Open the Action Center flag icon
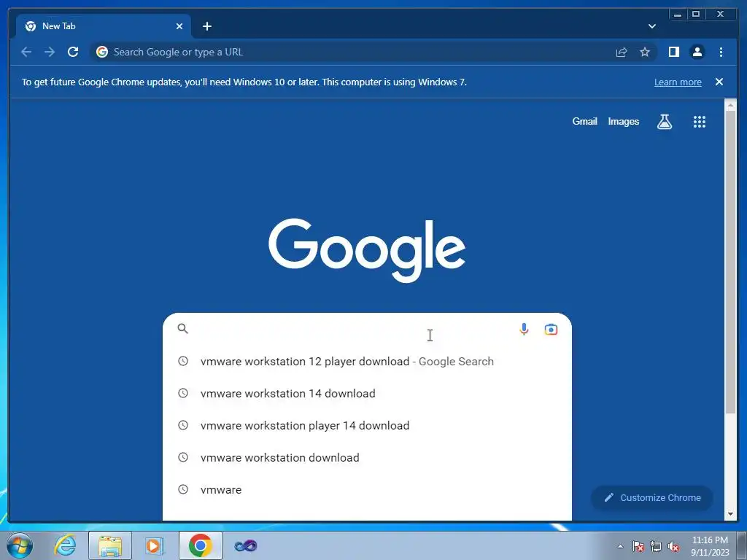This screenshot has height=560, width=747. click(638, 546)
